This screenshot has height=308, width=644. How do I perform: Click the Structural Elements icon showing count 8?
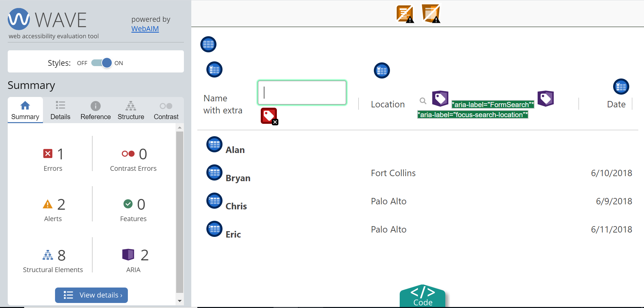coord(48,255)
